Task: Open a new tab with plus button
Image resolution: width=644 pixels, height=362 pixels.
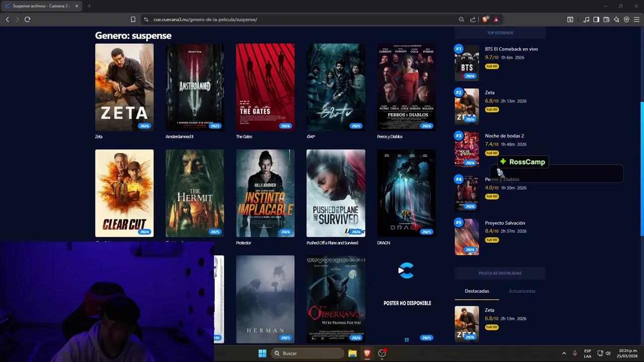Action: [x=89, y=6]
